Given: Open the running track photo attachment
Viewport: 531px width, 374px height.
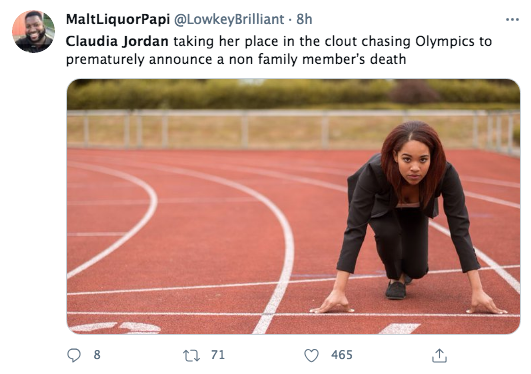Looking at the screenshot, I should [x=293, y=206].
